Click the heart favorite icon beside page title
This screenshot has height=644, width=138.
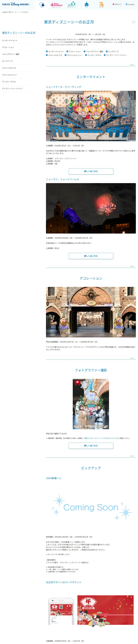coord(134,22)
